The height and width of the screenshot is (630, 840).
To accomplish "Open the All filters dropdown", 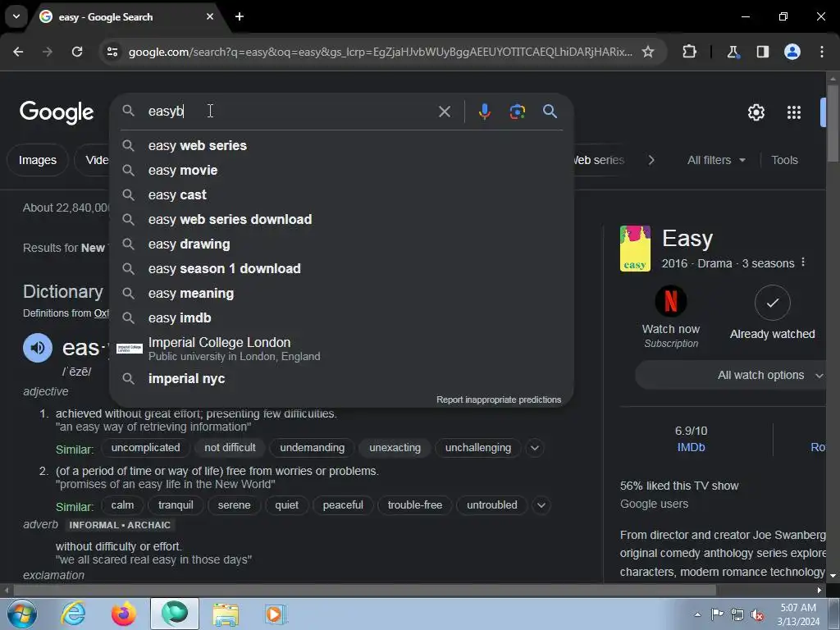I will coord(715,160).
